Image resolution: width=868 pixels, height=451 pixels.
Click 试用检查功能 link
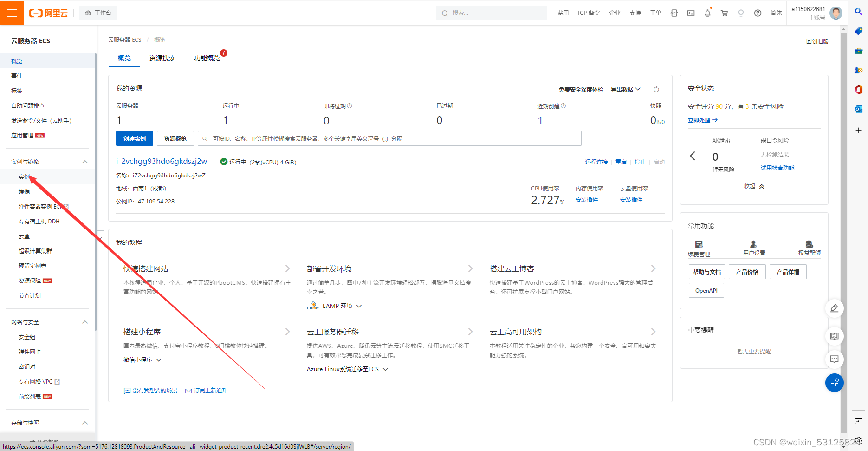tap(777, 168)
